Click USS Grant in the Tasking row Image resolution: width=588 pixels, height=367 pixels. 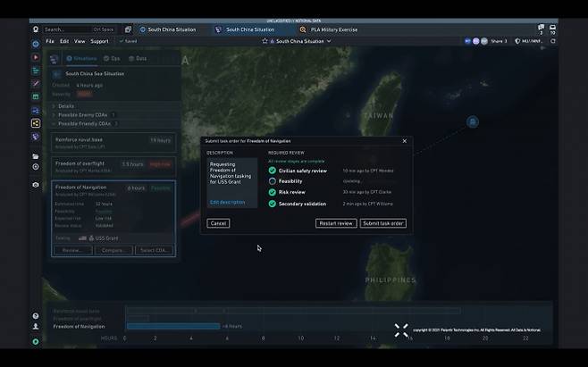106,238
